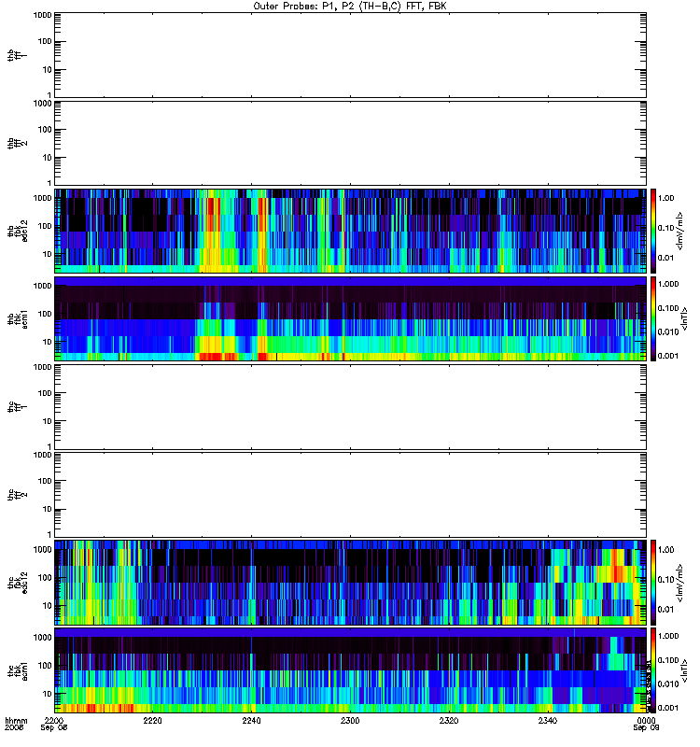Click the '0000' time axis label
The height and width of the screenshot is (747, 700).
(646, 720)
